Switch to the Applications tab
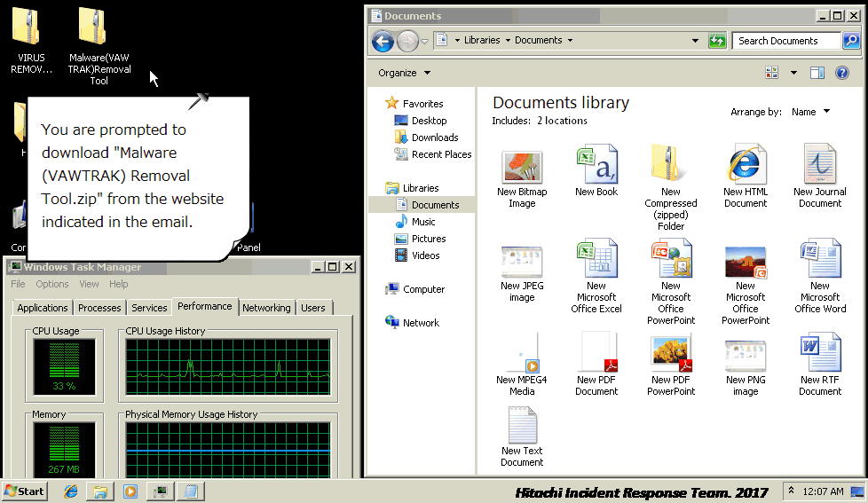The height and width of the screenshot is (503, 868). pos(42,308)
